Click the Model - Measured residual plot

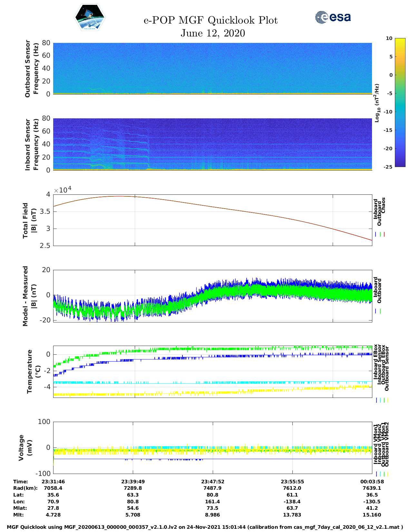point(212,295)
